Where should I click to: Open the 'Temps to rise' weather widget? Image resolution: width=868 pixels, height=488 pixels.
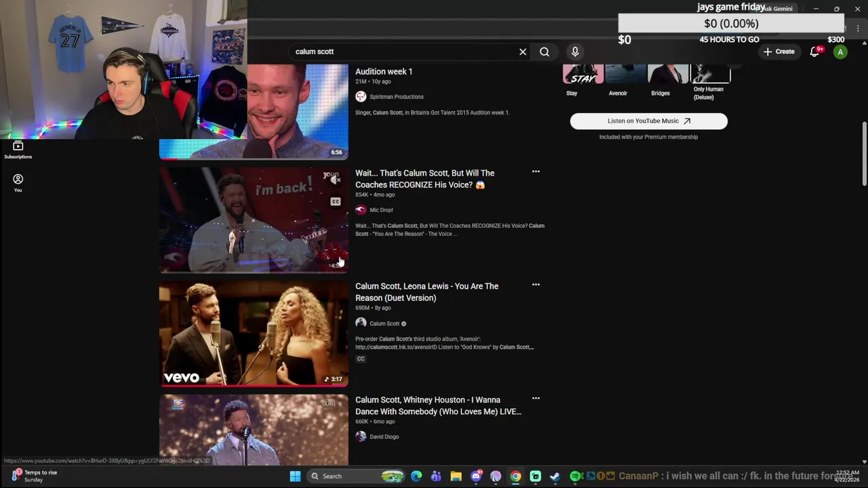[34, 476]
